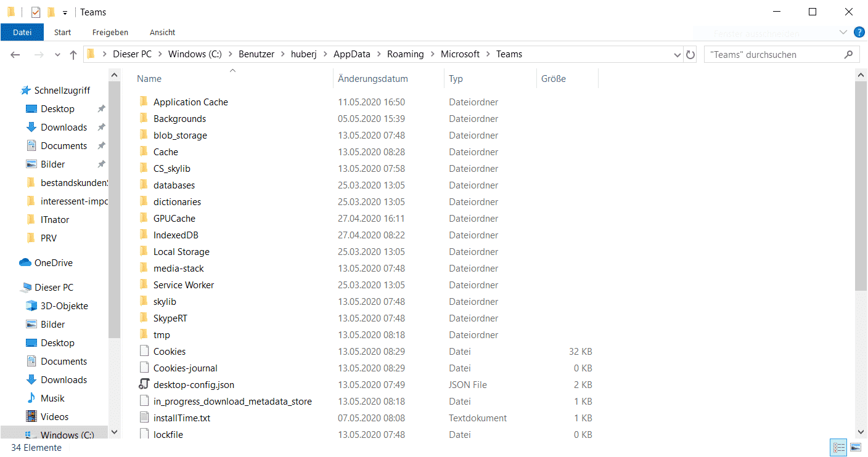The image size is (868, 457).
Task: Click the Windows (C:) breadcrumb in address bar
Action: (x=195, y=54)
